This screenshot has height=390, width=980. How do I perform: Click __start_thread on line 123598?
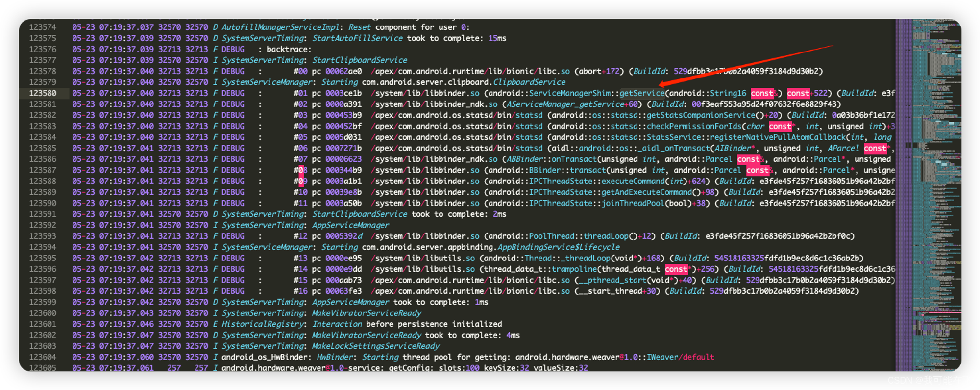[x=610, y=291]
